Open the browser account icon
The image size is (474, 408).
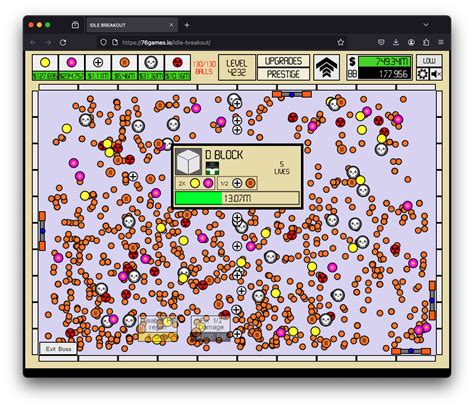tap(411, 42)
